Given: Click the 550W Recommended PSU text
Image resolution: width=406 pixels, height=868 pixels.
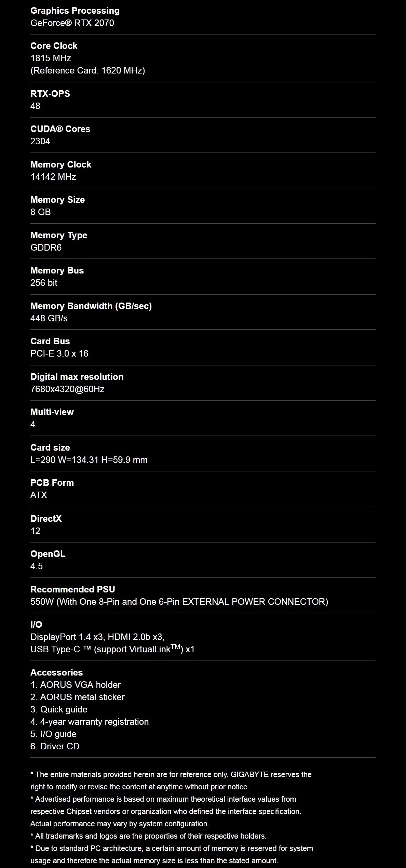Looking at the screenshot, I should point(179,602).
